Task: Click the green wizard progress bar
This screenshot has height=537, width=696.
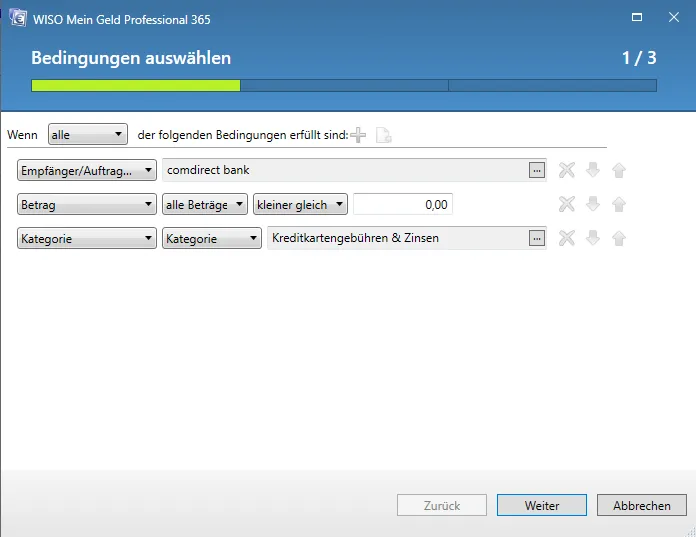Action: [135, 86]
